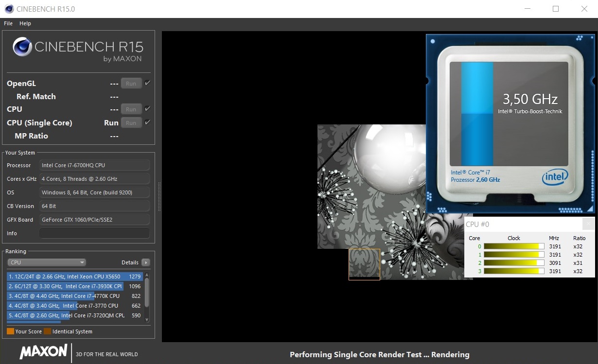The image size is (598, 364).
Task: Open the Help menu
Action: coord(25,23)
